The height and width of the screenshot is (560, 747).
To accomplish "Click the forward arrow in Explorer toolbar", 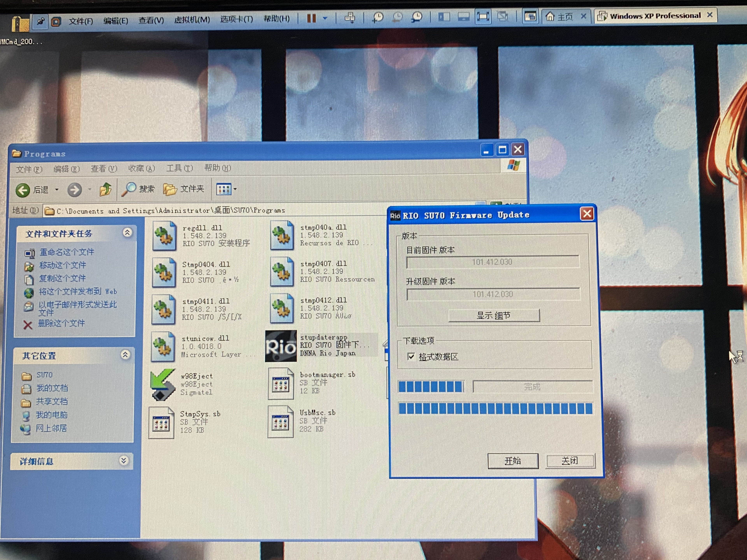I will tap(74, 190).
